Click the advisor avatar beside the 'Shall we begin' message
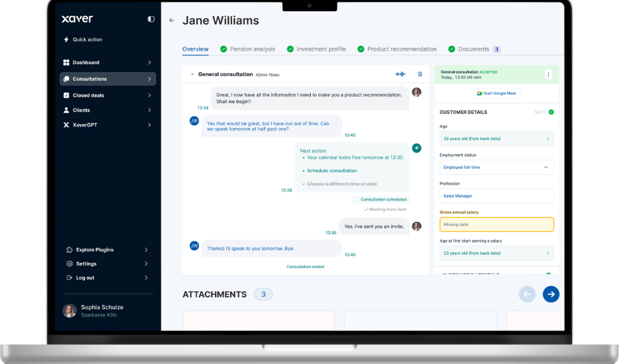Image resolution: width=619 pixels, height=364 pixels. point(416,92)
